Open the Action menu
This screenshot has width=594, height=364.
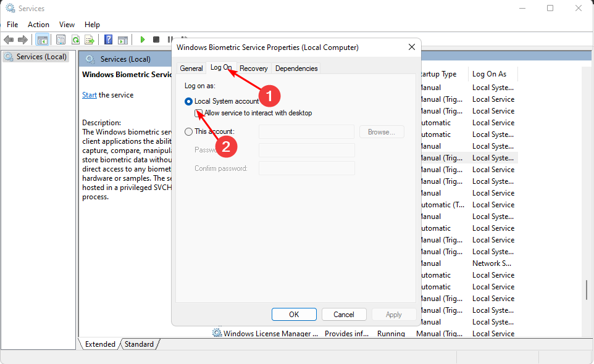pyautogui.click(x=38, y=24)
